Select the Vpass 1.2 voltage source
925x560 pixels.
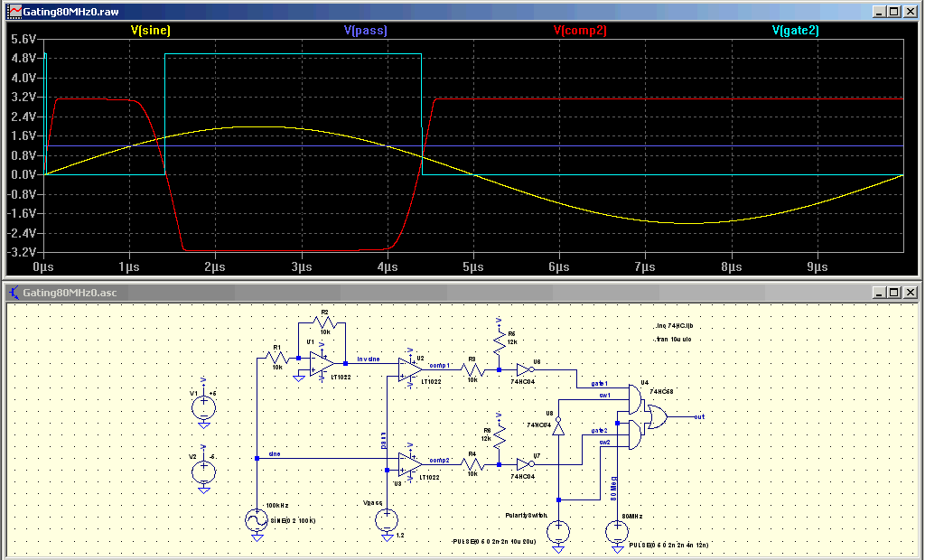point(387,520)
